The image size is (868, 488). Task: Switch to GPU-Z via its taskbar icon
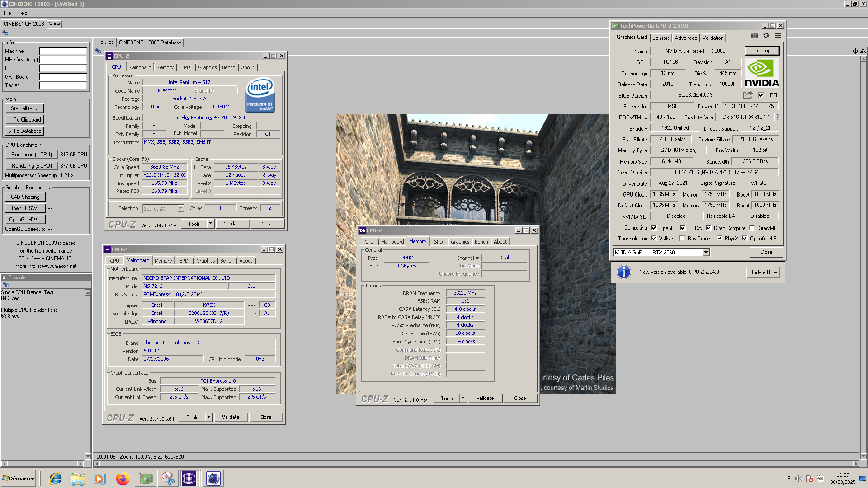146,479
